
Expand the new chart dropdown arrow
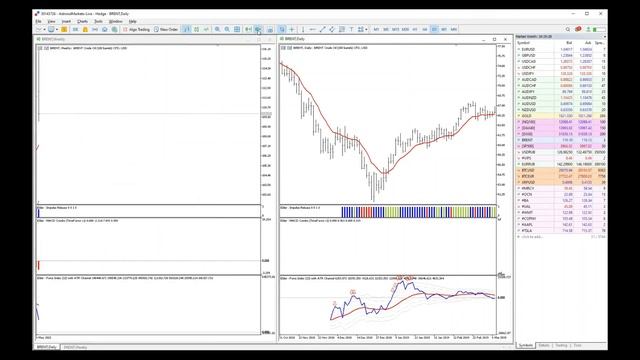pyautogui.click(x=44, y=29)
